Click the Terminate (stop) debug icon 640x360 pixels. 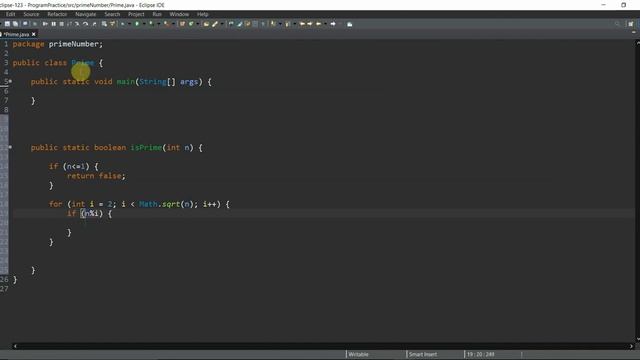[62, 24]
